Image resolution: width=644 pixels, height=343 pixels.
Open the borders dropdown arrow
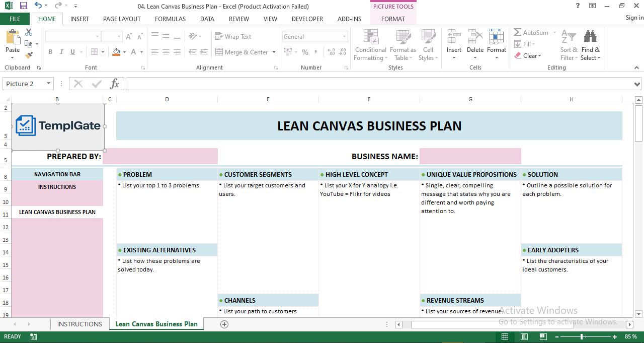tap(103, 52)
